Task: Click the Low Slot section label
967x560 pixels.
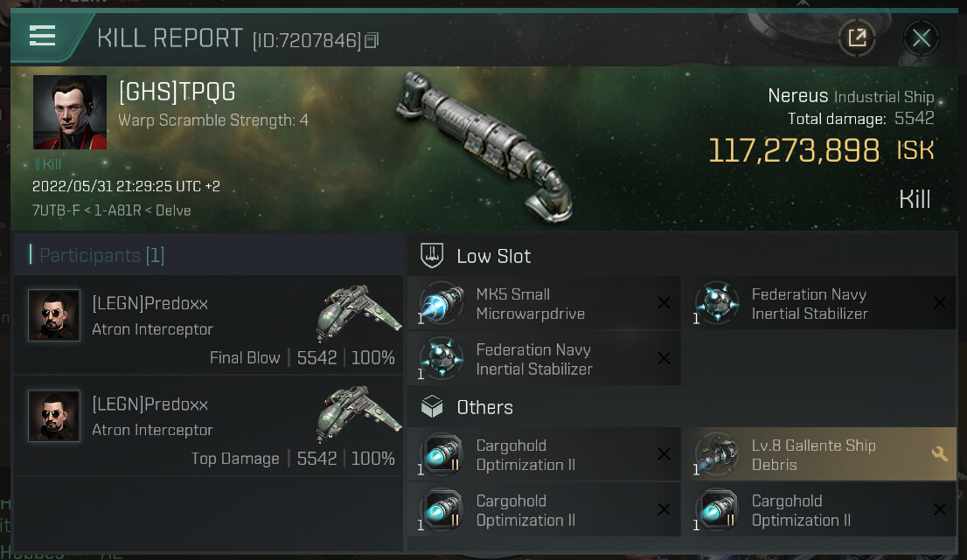Action: pyautogui.click(x=494, y=256)
